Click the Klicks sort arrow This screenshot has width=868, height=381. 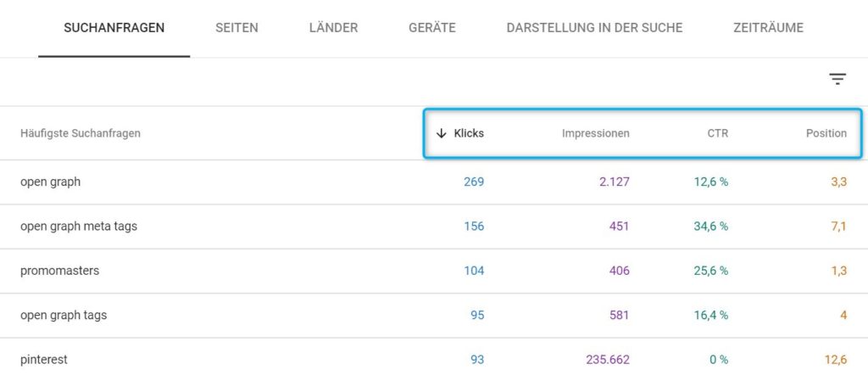point(441,133)
